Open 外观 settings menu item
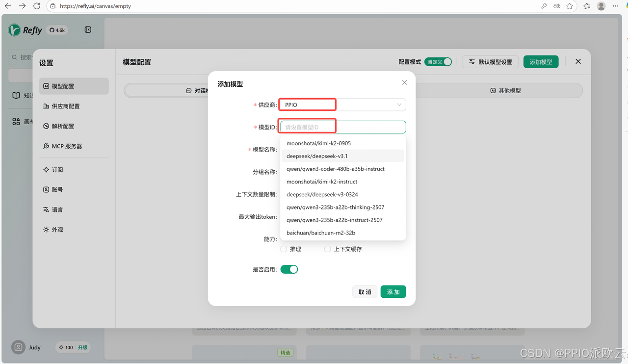Viewport: 628px width, 364px height. 74,230
